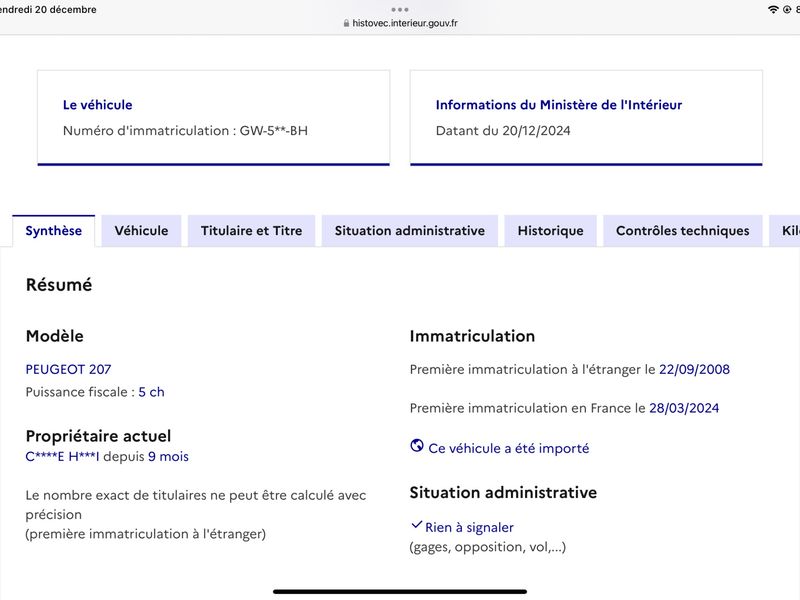Tap the Wi-Fi icon in the status bar
Screen dimensions: 800x600
pyautogui.click(x=773, y=10)
